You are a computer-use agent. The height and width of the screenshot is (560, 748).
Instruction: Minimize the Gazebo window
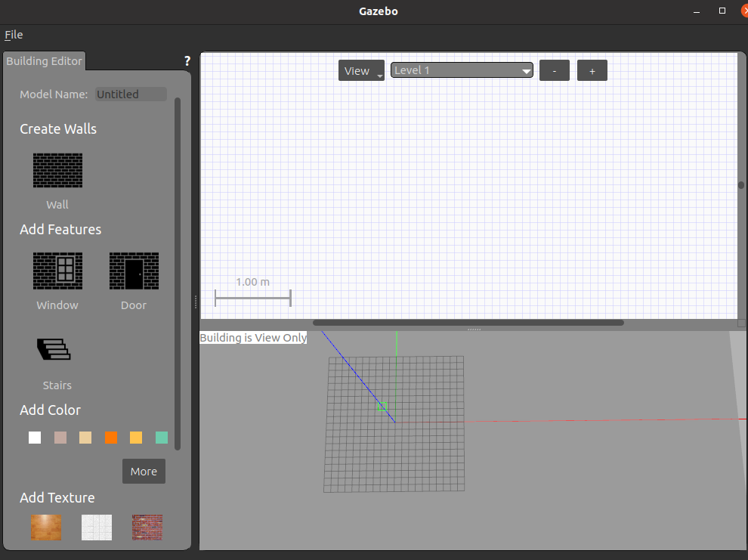[x=697, y=11]
